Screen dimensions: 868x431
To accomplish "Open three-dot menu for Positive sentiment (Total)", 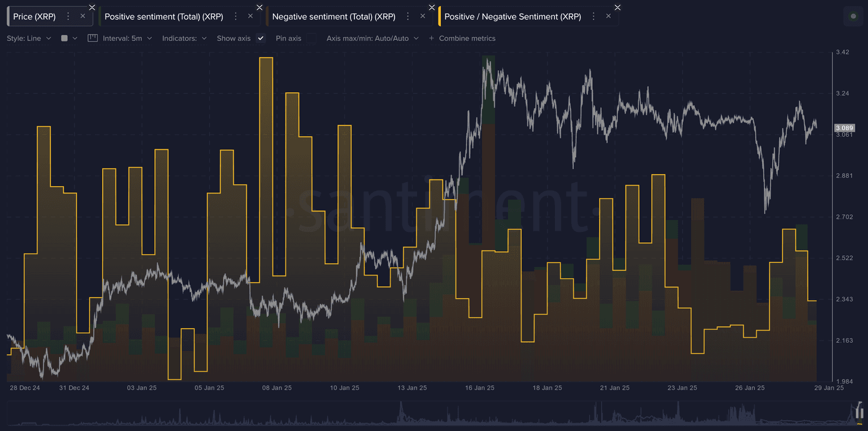I will point(236,16).
